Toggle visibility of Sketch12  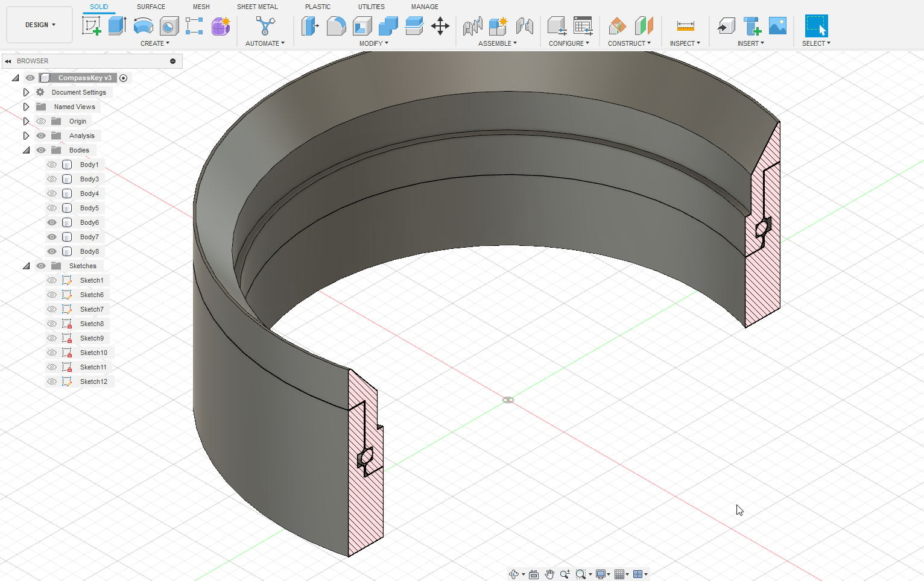tap(52, 382)
